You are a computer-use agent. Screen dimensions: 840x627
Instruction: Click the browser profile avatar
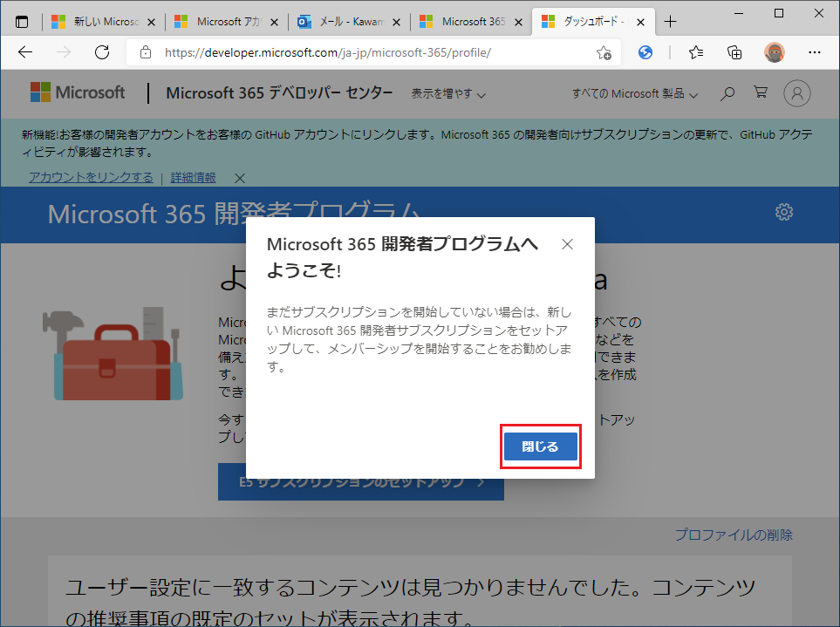click(x=774, y=52)
